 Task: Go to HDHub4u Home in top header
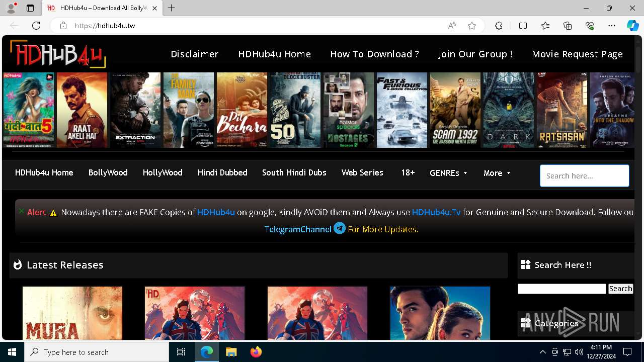pyautogui.click(x=275, y=54)
